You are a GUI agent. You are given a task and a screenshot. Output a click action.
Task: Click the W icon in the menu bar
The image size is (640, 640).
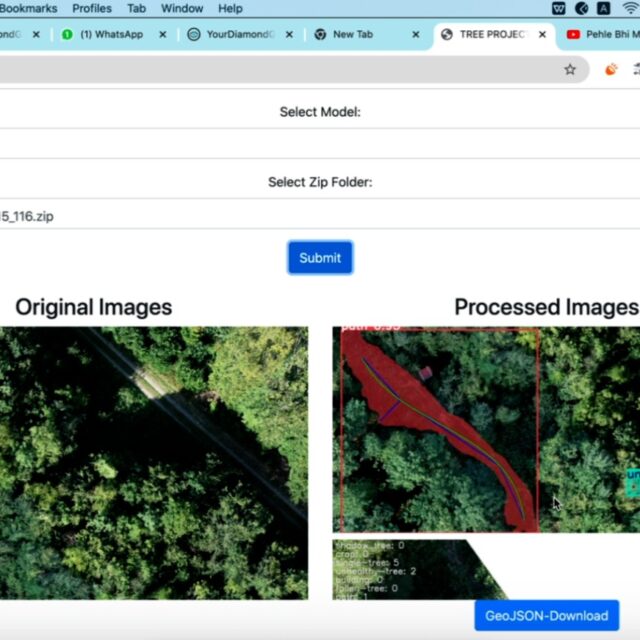tap(557, 8)
